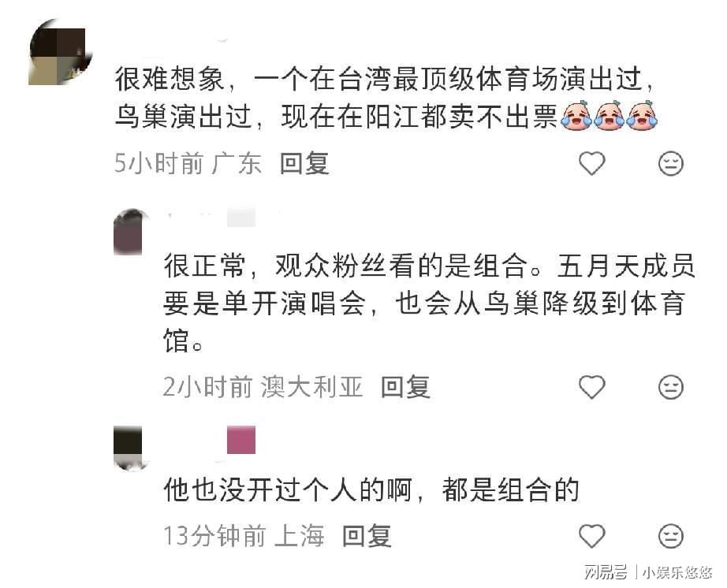
Task: Select the pink badge beside Shanghai replier's name
Action: click(x=241, y=440)
